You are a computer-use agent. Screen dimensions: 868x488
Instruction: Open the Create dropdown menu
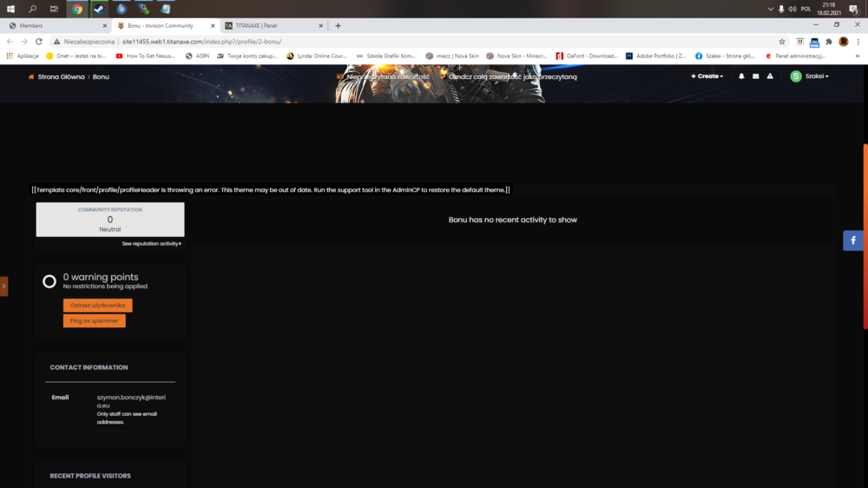[707, 76]
